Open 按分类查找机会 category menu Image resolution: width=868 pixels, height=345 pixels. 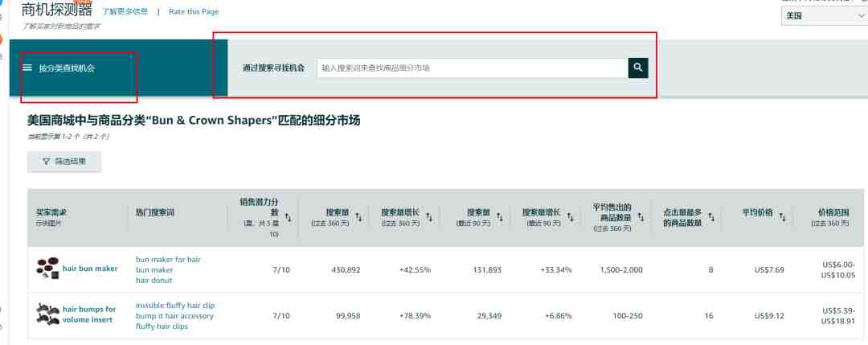[67, 68]
